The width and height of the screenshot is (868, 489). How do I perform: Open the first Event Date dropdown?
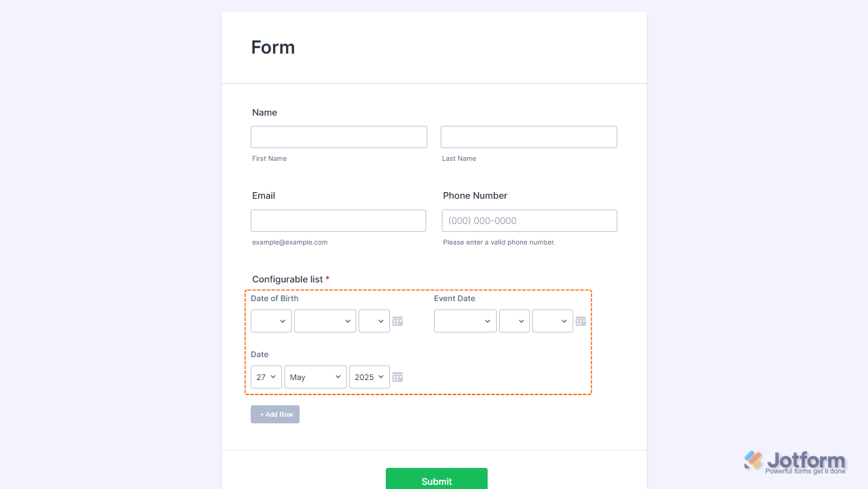(465, 321)
